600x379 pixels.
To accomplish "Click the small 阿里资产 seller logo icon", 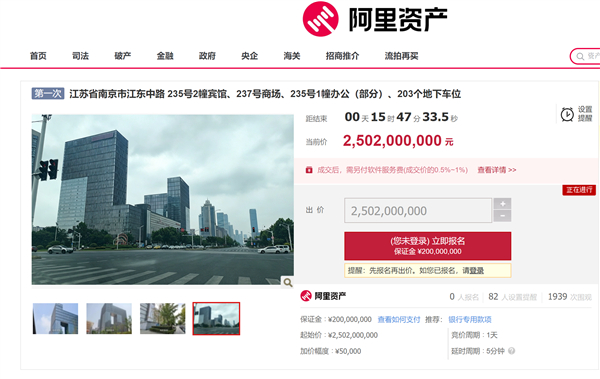I will pyautogui.click(x=306, y=296).
